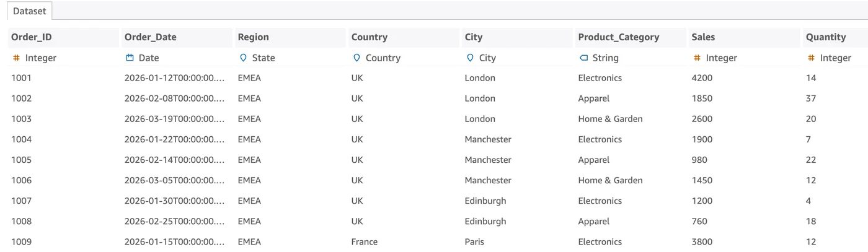This screenshot has width=868, height=252.
Task: Click Order_ID cell 1006
Action: [x=21, y=180]
